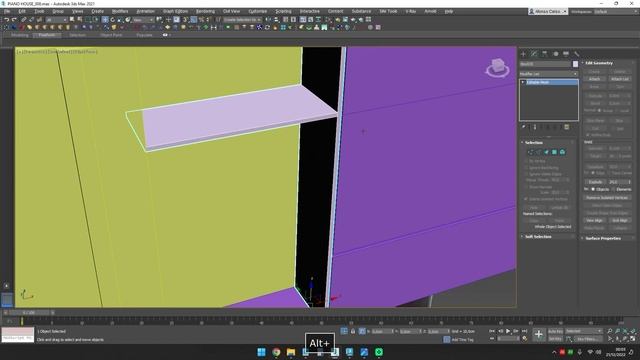This screenshot has width=640, height=360.
Task: Open the Rendering menu
Action: (205, 11)
